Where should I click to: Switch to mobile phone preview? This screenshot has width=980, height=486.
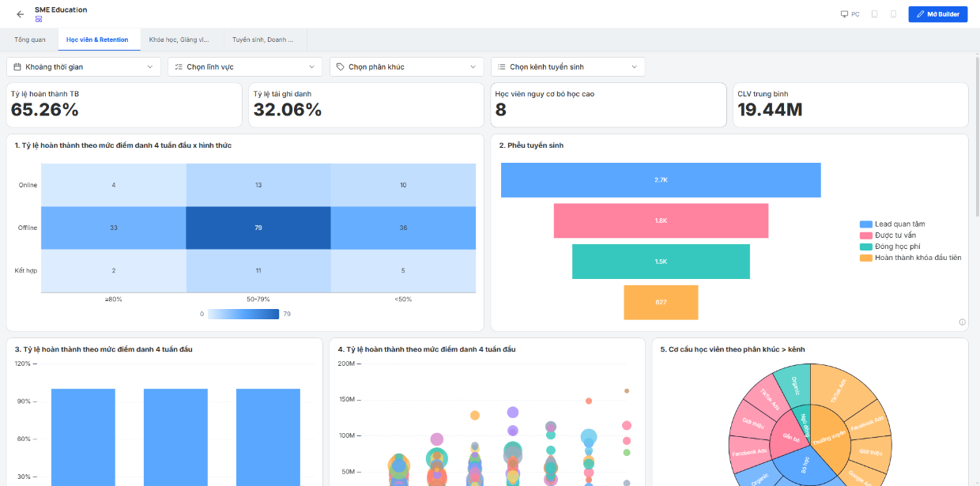tap(894, 14)
